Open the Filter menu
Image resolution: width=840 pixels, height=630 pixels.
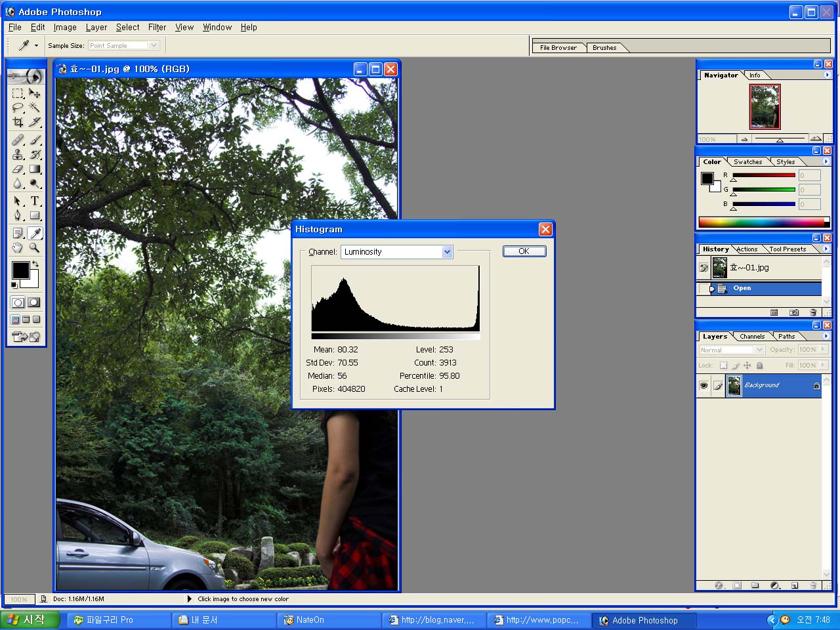(157, 28)
